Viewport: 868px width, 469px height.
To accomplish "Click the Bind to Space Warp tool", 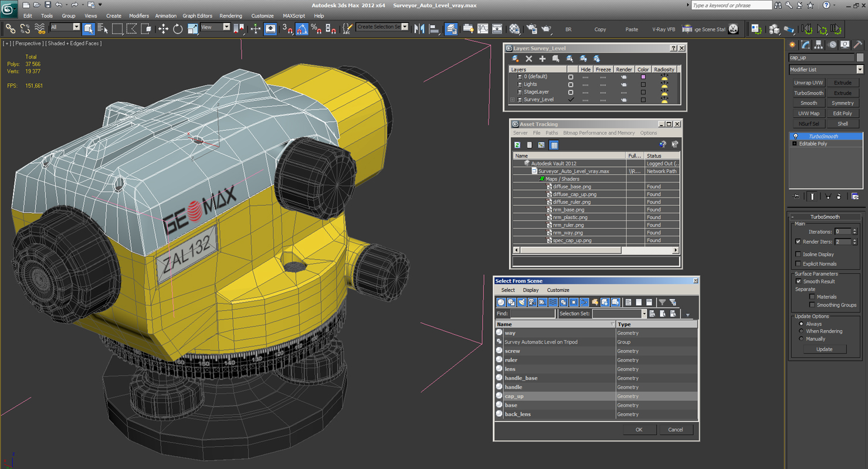I will click(40, 29).
